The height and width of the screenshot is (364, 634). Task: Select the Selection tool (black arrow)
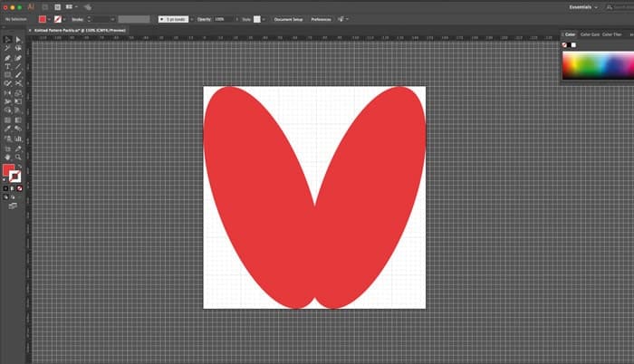click(x=7, y=40)
